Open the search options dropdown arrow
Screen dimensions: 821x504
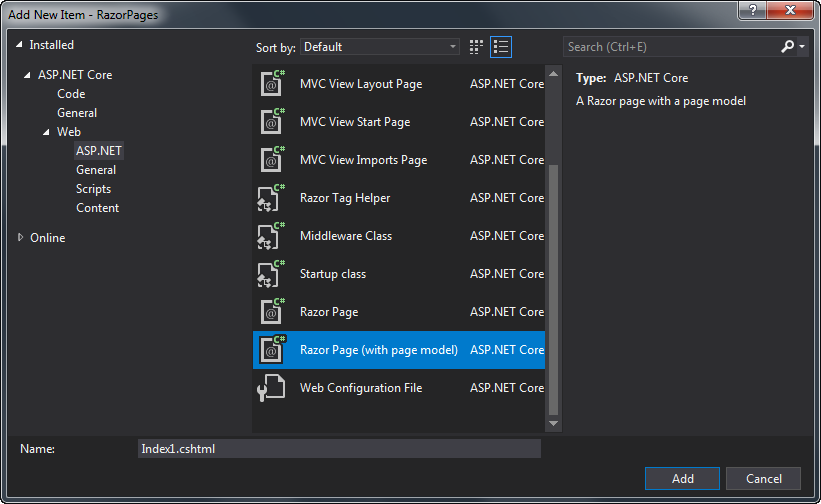(x=802, y=47)
